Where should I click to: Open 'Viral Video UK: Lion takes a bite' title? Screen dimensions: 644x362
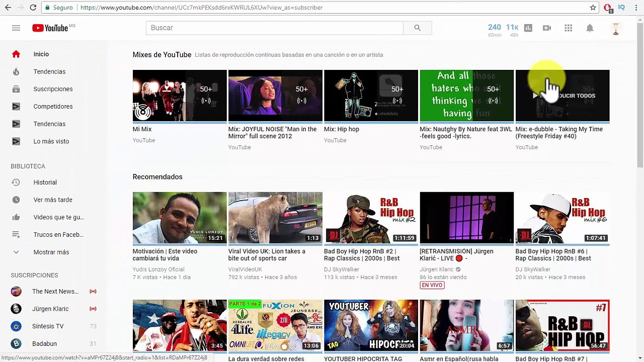[267, 255]
